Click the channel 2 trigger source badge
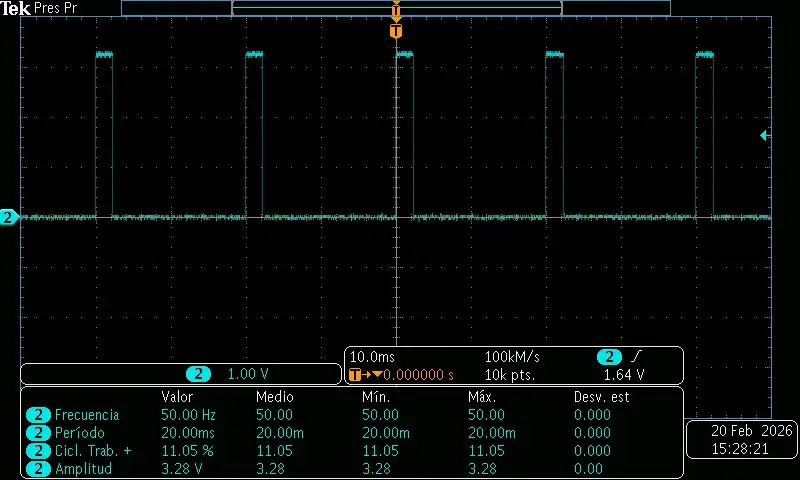Image resolution: width=800 pixels, height=480 pixels. [609, 357]
